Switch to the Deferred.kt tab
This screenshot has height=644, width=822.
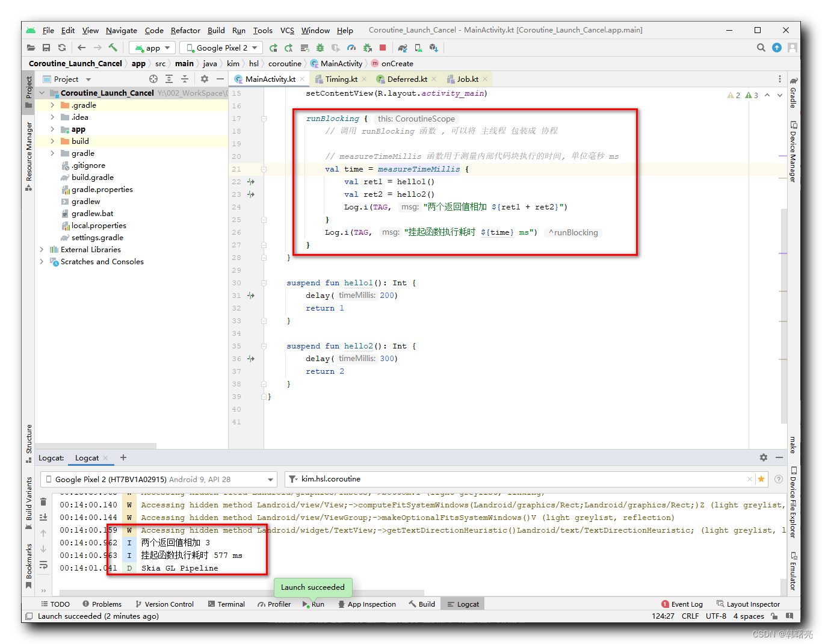point(407,79)
